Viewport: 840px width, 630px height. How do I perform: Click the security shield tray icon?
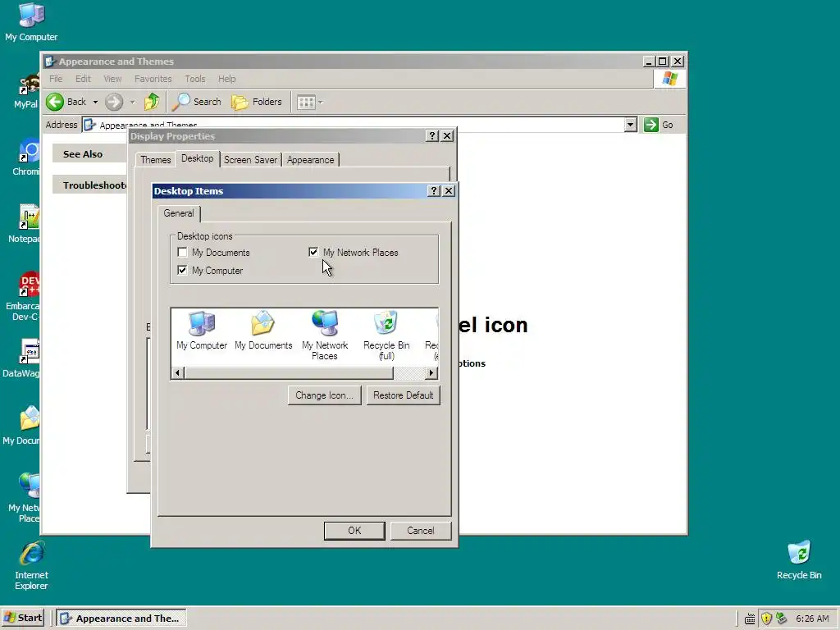click(766, 619)
